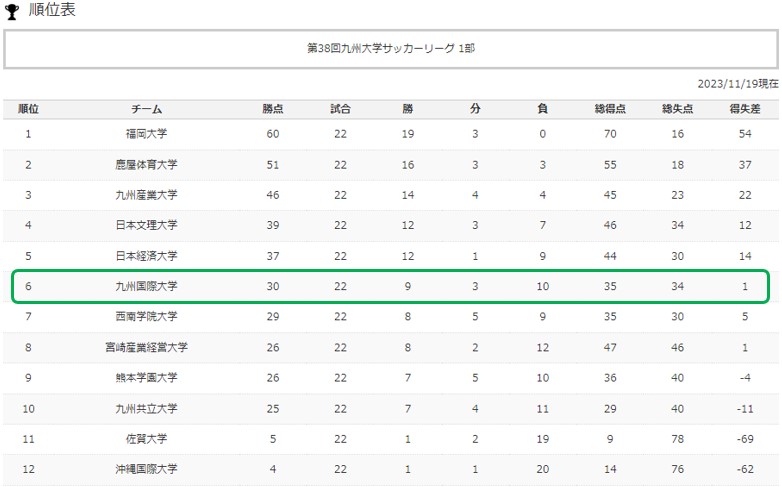Screen dimensions: 782x487
Task: Click the 勝点 column header
Action: click(273, 109)
